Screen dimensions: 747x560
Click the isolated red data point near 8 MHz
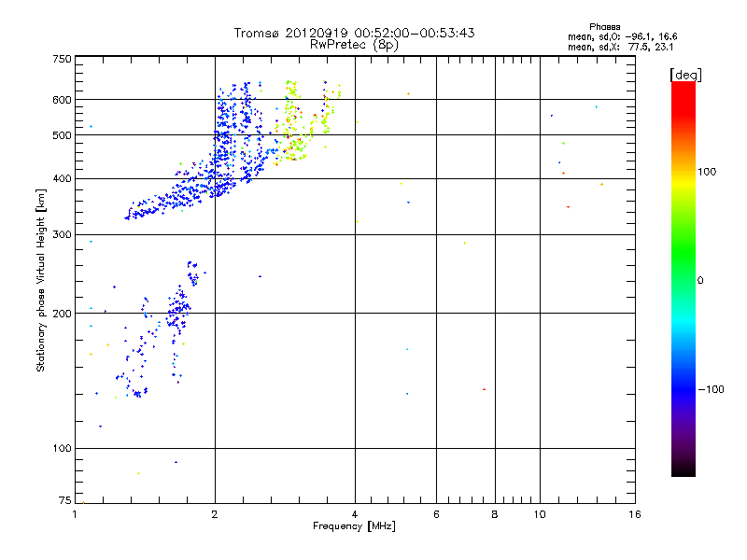tap(484, 389)
